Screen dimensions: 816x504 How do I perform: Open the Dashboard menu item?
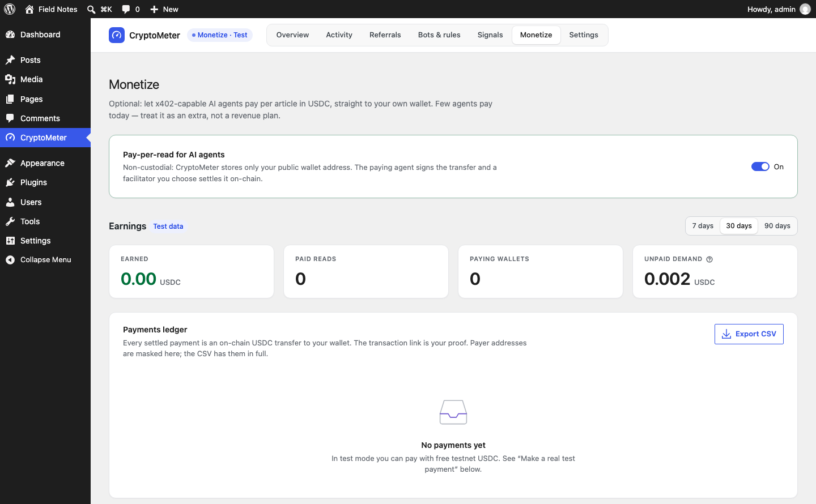45,35
